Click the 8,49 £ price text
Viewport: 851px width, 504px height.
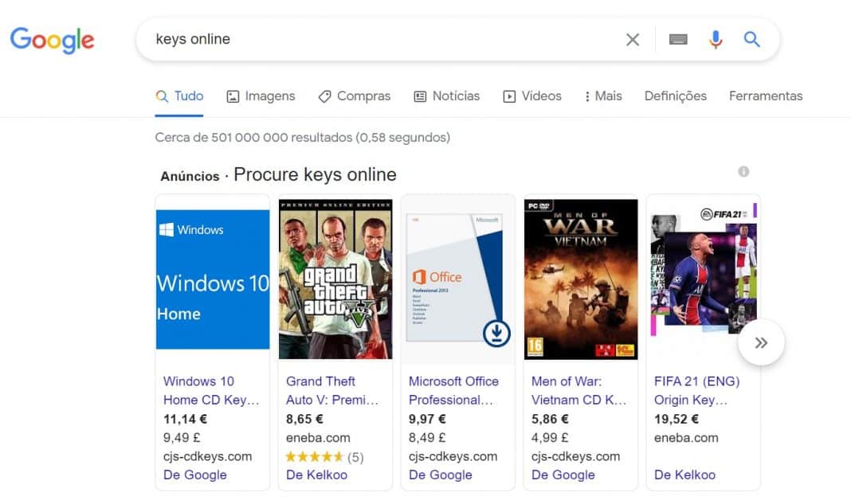(x=427, y=437)
